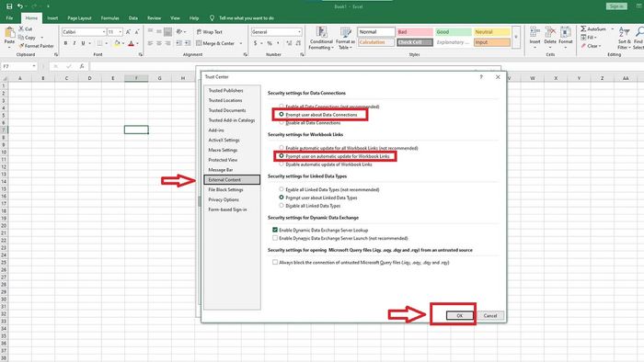Click the Paste icon in Clipboard group

tap(9, 33)
